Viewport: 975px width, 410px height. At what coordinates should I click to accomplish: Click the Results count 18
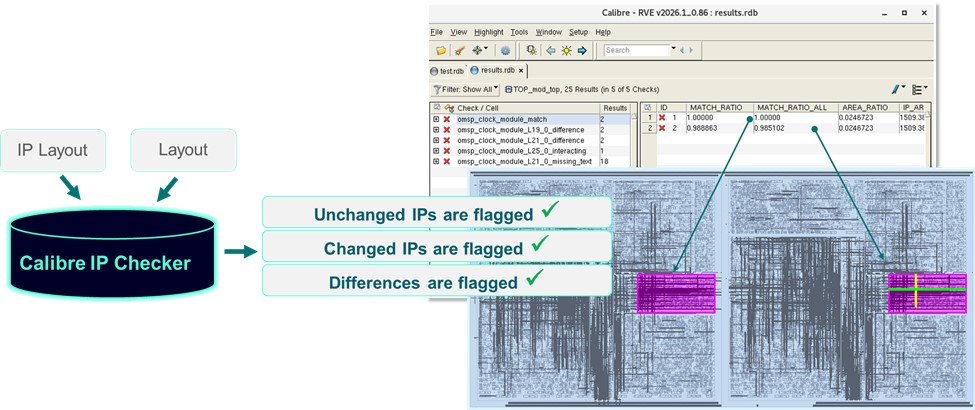coord(604,161)
